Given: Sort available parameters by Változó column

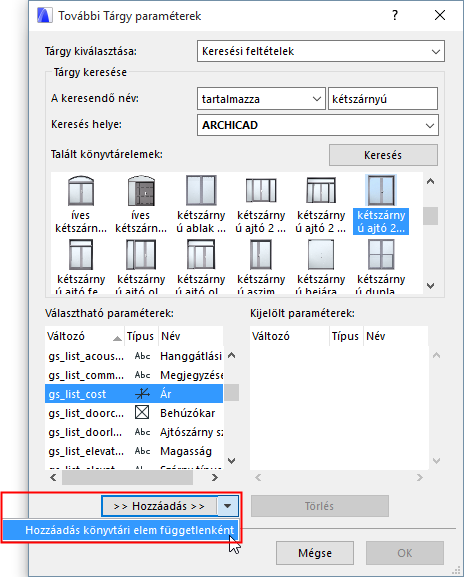Looking at the screenshot, I should click(x=85, y=336).
